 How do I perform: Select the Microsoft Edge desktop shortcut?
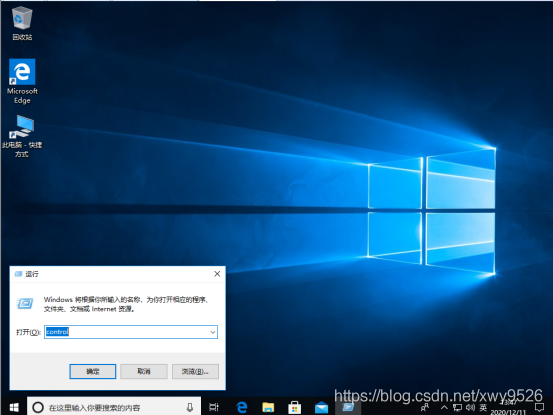pos(22,81)
